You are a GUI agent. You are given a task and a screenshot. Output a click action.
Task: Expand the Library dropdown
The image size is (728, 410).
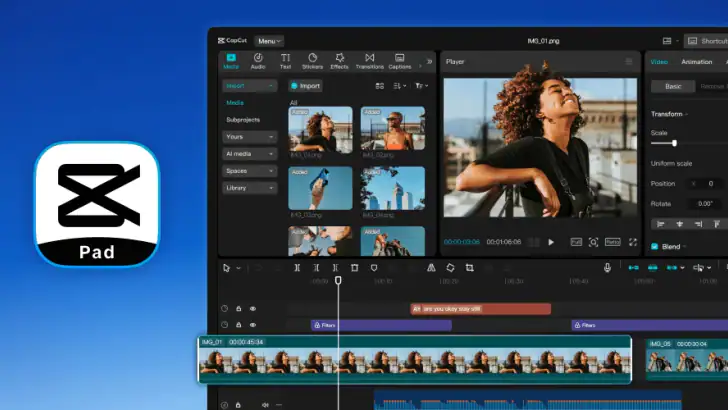[250, 188]
